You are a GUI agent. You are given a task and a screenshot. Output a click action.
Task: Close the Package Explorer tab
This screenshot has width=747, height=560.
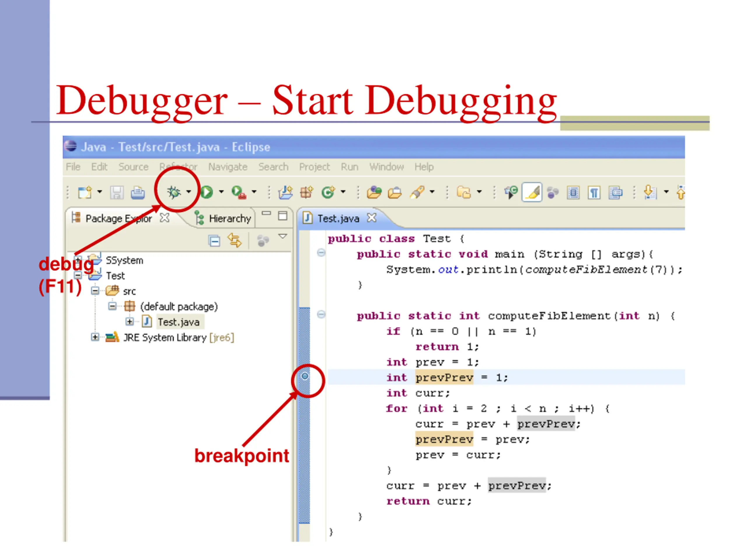pos(165,218)
